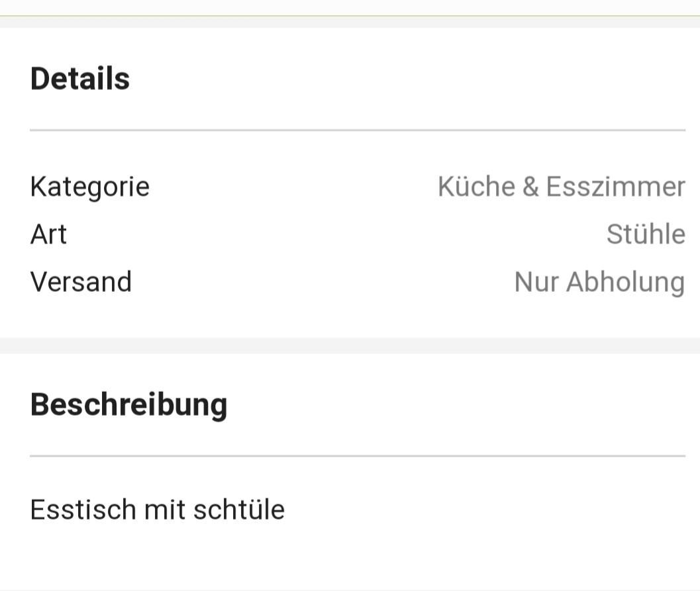Click the word Esstisch in the description
700x591 pixels.
coord(83,510)
